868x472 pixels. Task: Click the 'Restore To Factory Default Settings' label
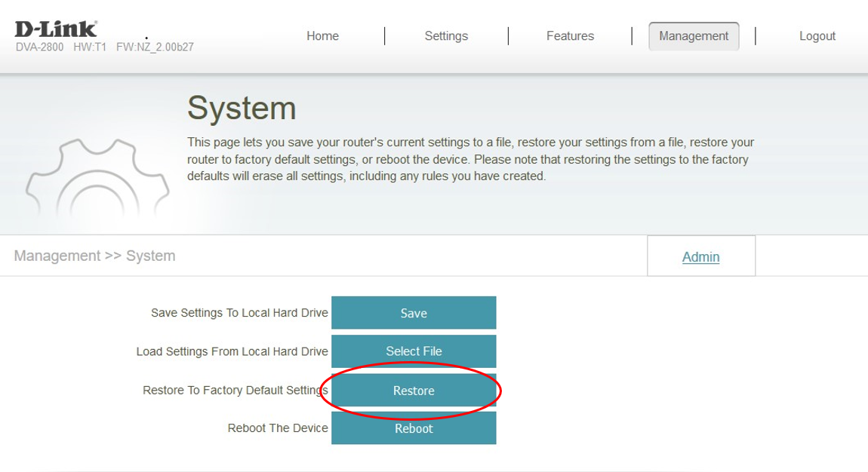coord(235,391)
